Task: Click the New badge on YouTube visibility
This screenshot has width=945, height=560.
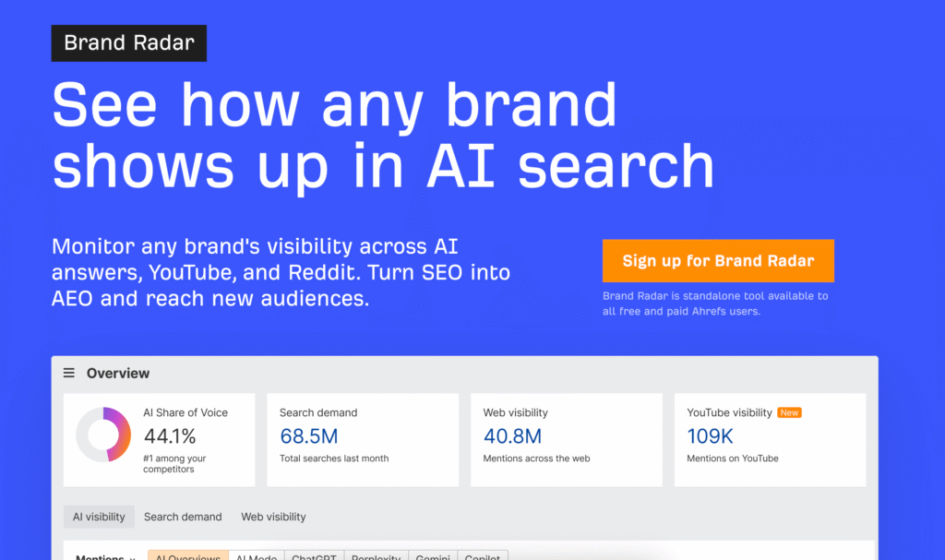Action: click(x=790, y=412)
